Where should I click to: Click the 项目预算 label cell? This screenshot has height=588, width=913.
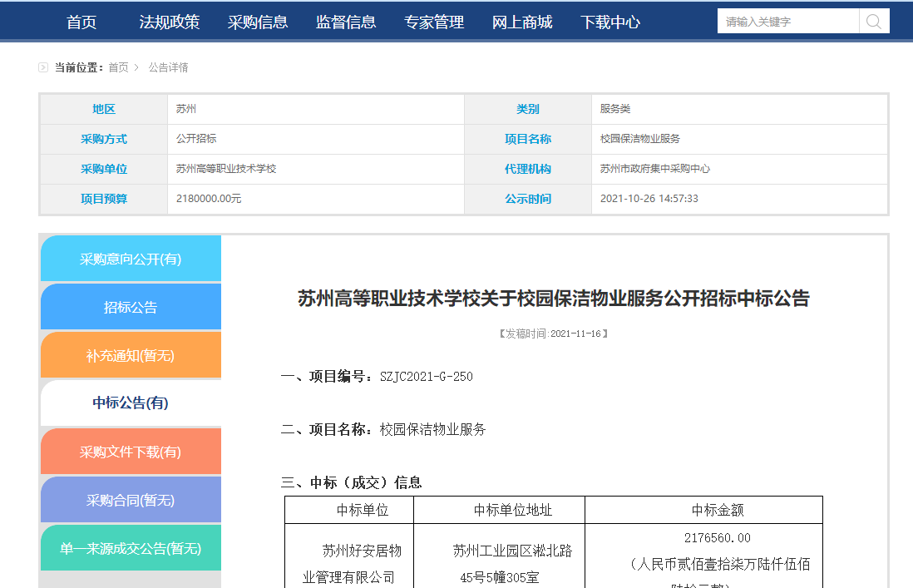104,199
